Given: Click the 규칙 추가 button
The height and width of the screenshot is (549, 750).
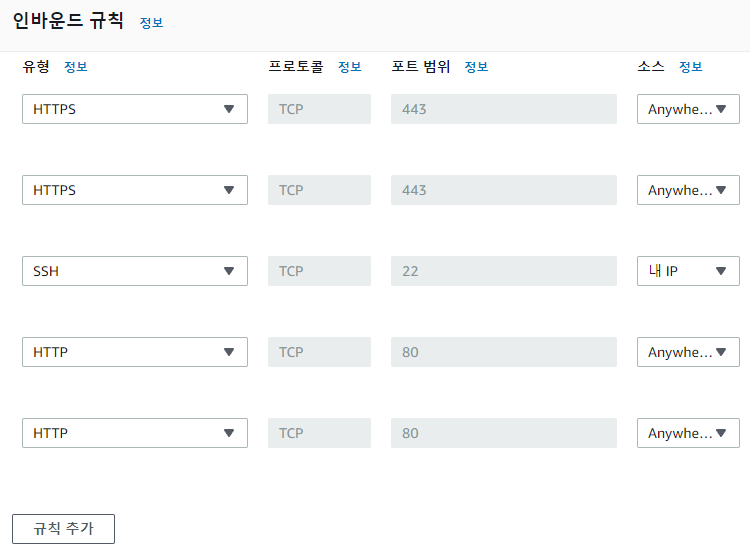Looking at the screenshot, I should (x=64, y=528).
